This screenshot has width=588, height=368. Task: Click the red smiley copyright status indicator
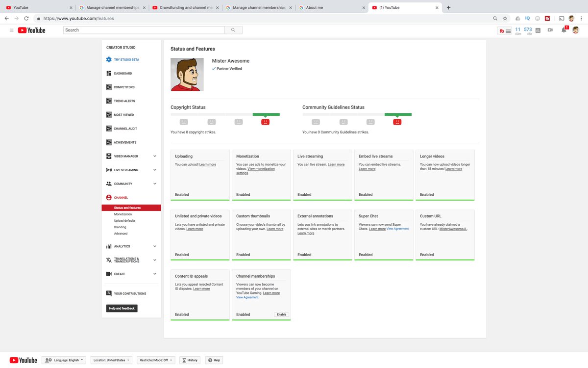[265, 122]
